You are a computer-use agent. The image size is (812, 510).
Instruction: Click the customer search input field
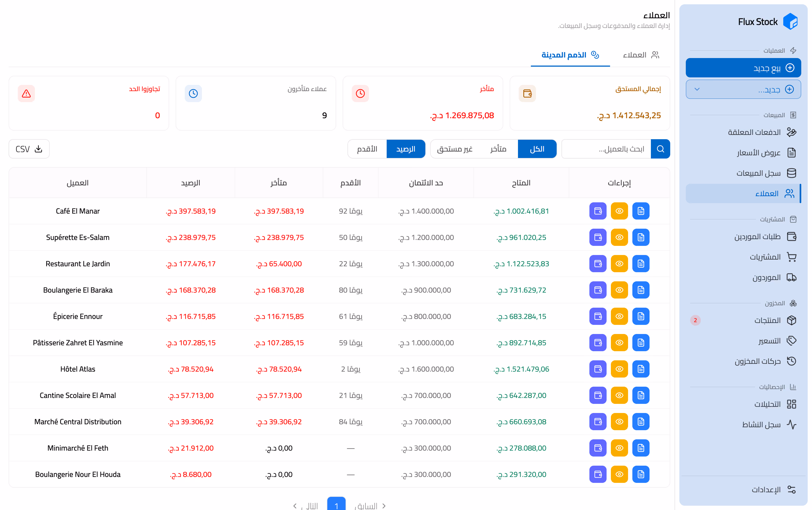[x=606, y=149]
